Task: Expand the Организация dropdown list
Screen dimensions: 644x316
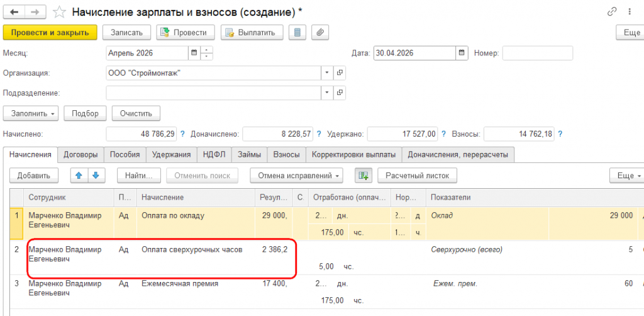Action: [x=327, y=73]
